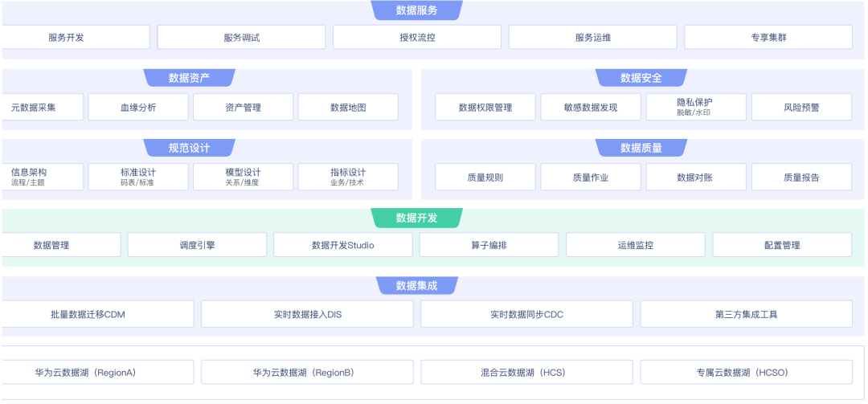Open 运维监控 in data development
This screenshot has width=868, height=404.
tap(635, 245)
